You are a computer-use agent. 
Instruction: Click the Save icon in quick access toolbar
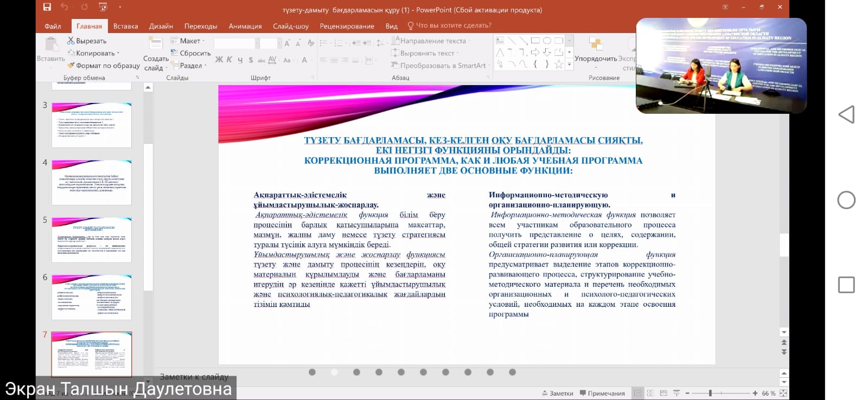(x=47, y=7)
